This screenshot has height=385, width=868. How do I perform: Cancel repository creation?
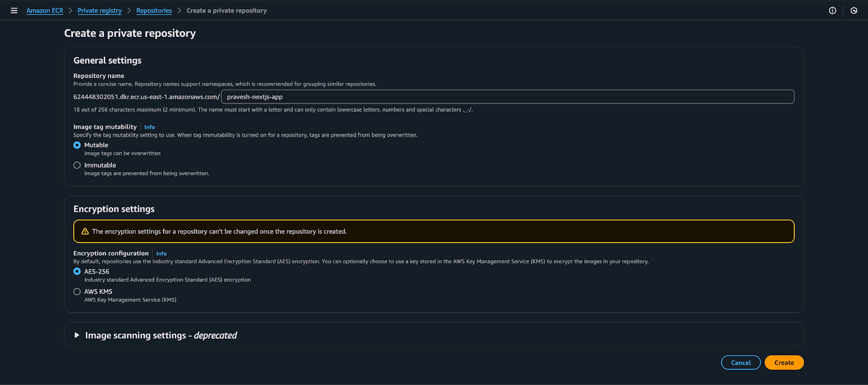741,363
